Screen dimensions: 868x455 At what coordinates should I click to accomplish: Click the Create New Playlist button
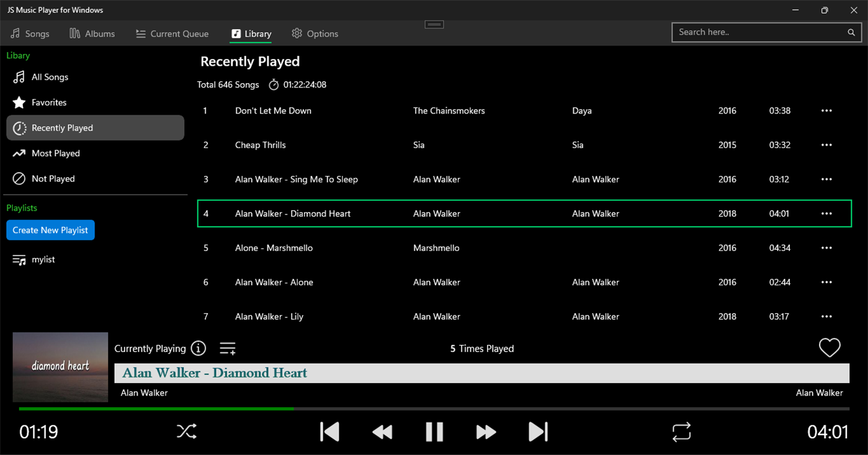pos(50,230)
